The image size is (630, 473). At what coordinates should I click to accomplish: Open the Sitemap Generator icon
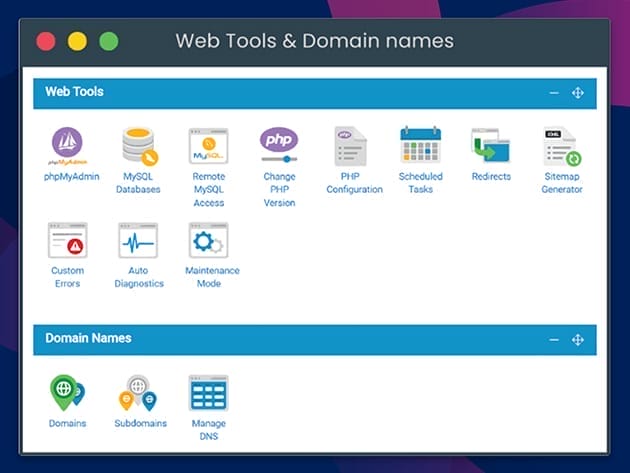562,146
